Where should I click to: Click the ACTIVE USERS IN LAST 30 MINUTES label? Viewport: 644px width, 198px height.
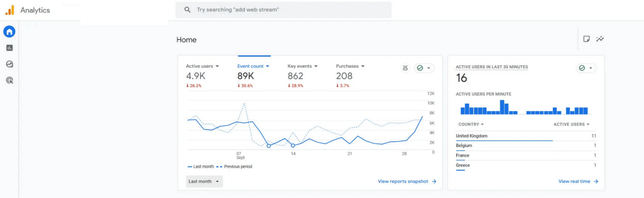tap(492, 67)
